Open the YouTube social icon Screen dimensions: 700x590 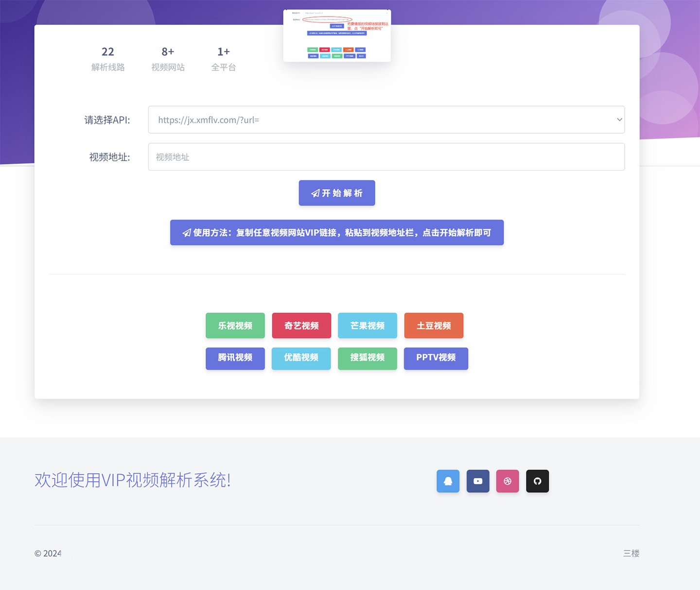click(478, 481)
